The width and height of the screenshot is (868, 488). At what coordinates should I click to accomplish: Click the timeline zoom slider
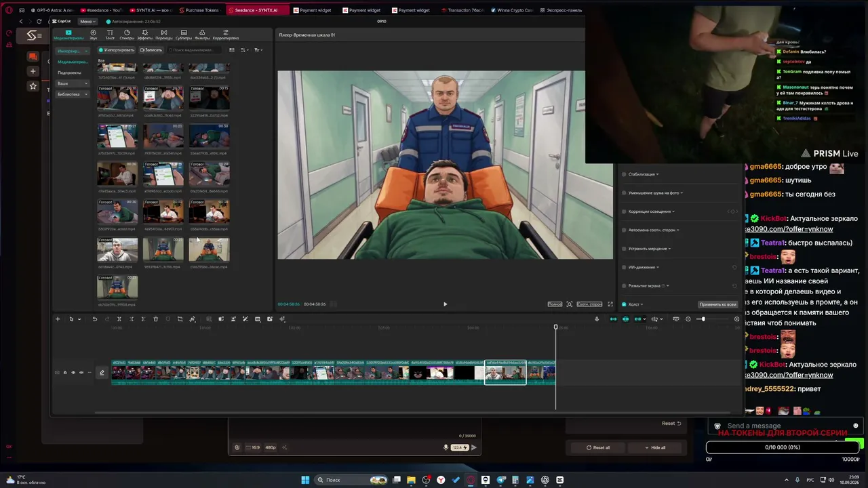[712, 319]
